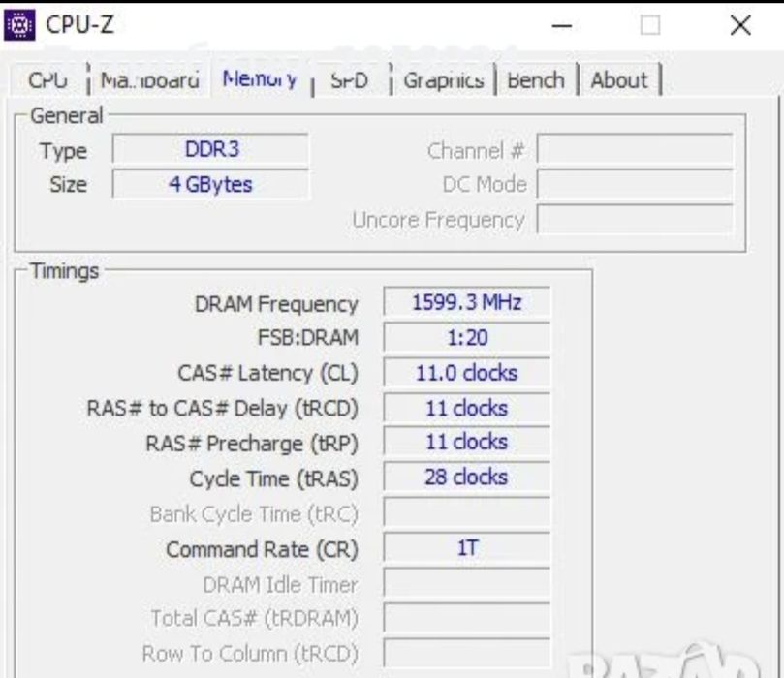The image size is (784, 678).
Task: Click the empty Total CAS# (tRDRAM) field
Action: [x=467, y=618]
